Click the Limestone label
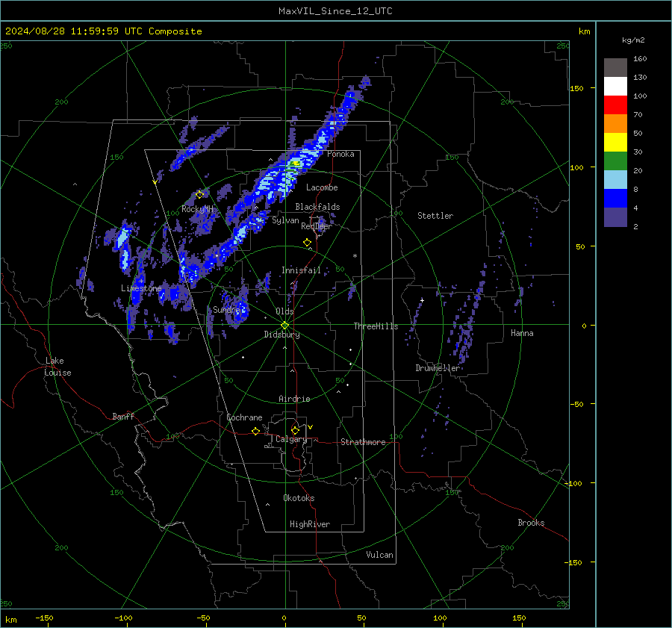Viewport: 672px width, 628px height. 141,288
